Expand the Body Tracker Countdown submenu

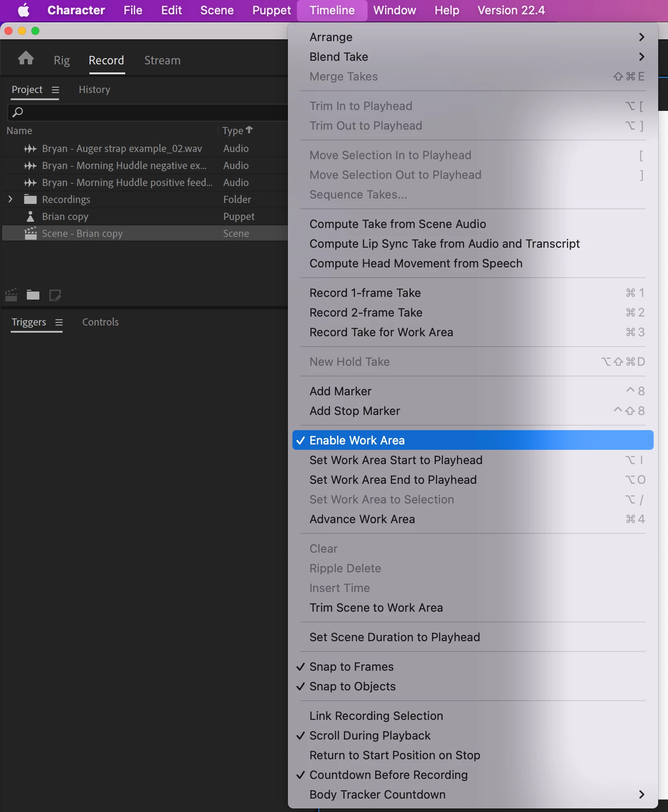(473, 794)
